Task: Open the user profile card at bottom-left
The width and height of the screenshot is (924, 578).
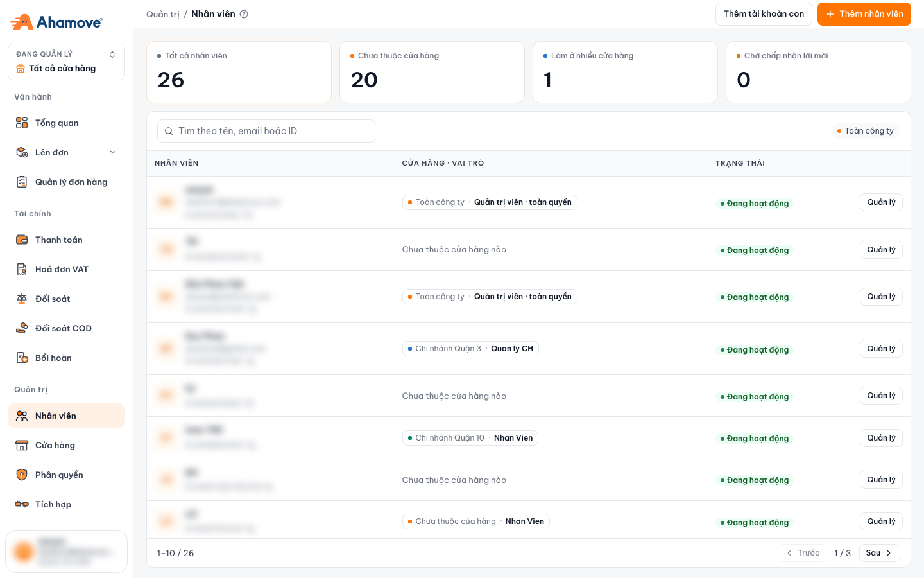Action: point(66,552)
